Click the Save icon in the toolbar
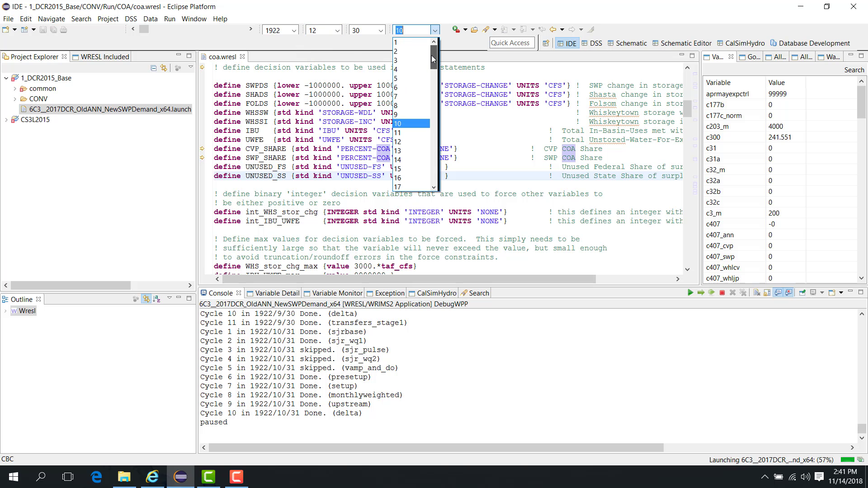 (43, 30)
